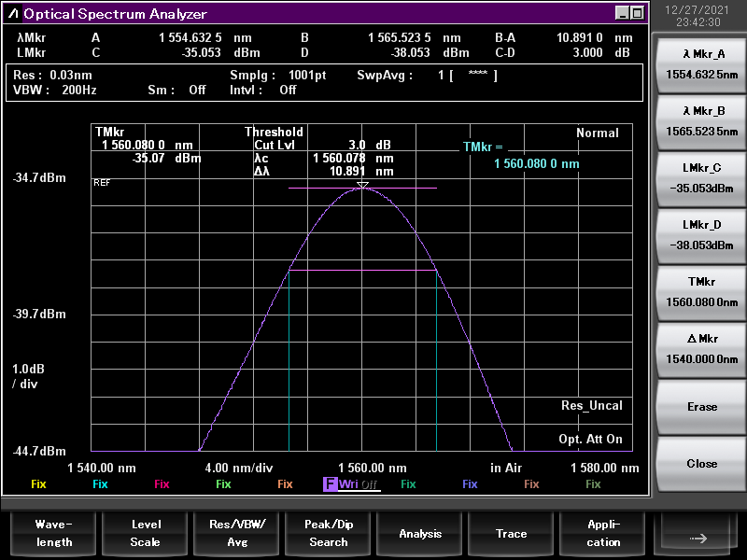This screenshot has height=560, width=747.
Task: Open the Res/VBW/Avg menu
Action: [237, 533]
